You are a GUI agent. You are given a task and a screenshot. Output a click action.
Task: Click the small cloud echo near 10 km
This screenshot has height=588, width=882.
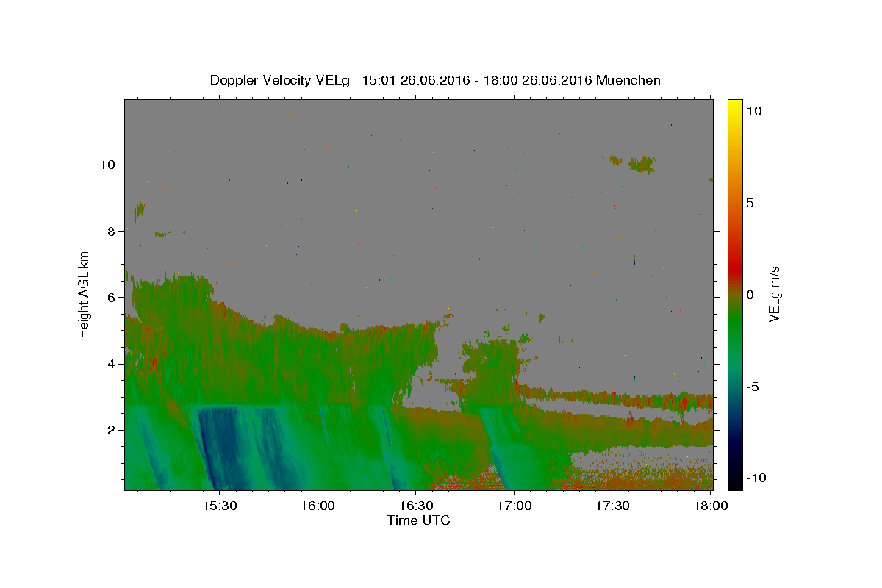click(638, 163)
